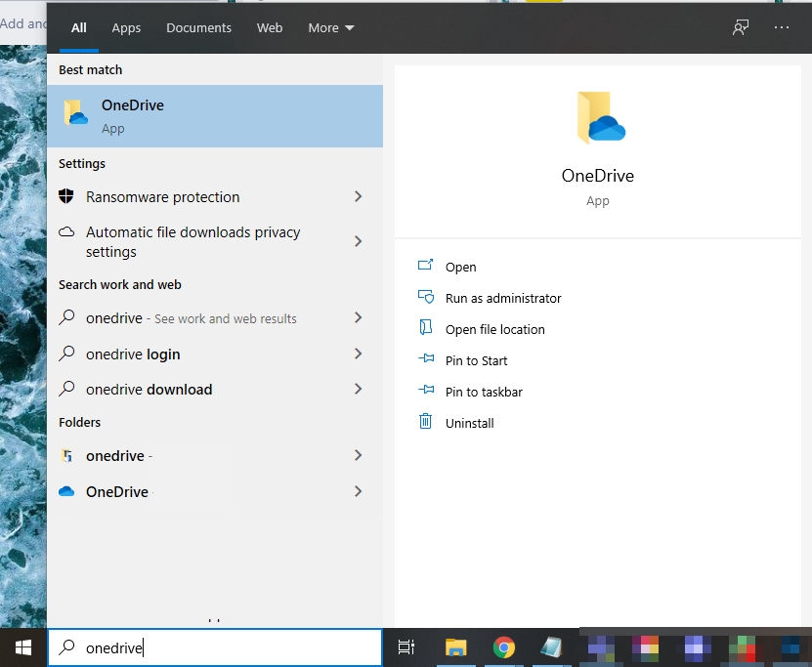
Task: Click the Pin to taskbar pin icon
Action: coord(426,389)
